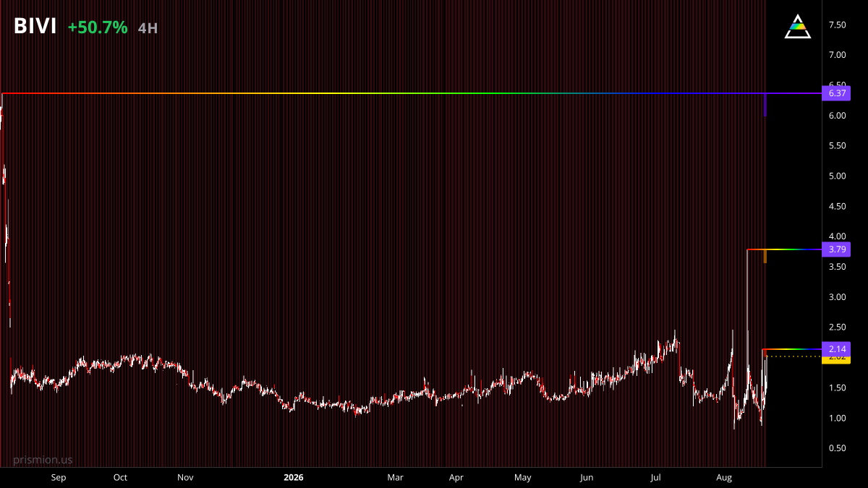Click the 5.50 price axis label
The width and height of the screenshot is (868, 488).
pos(837,145)
